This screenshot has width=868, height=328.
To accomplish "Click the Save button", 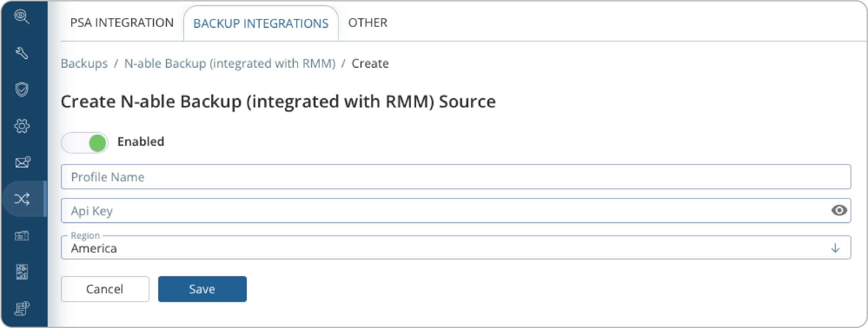I will tap(202, 289).
